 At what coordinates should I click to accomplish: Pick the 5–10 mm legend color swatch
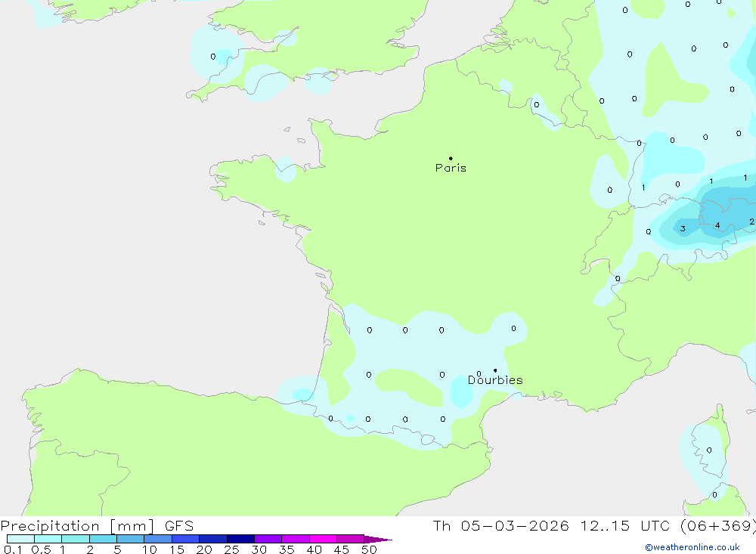point(131,539)
